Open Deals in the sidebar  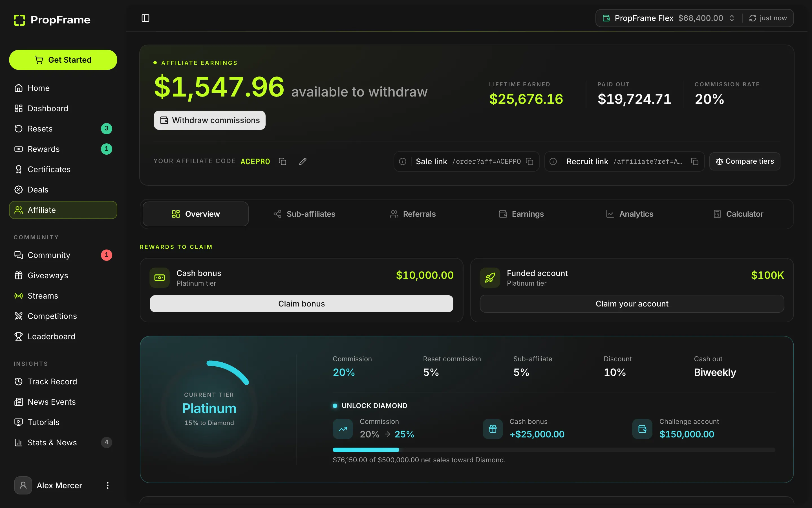[x=63, y=190]
